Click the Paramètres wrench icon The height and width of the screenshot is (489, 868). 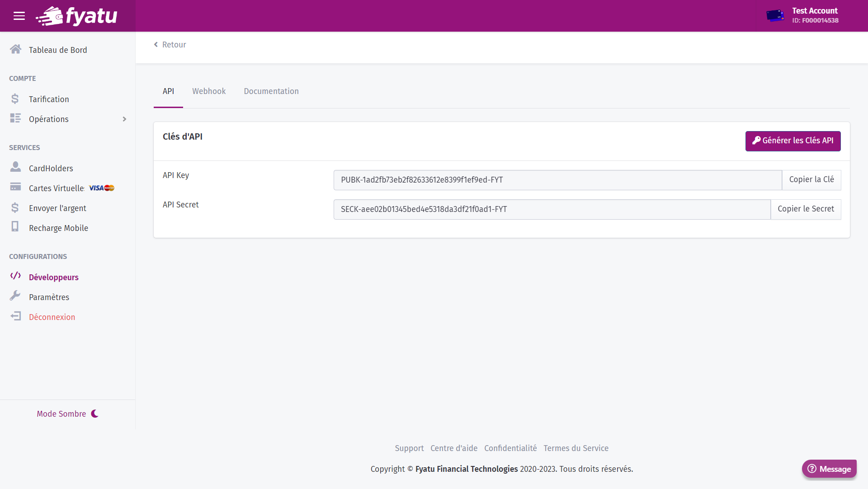[15, 296]
